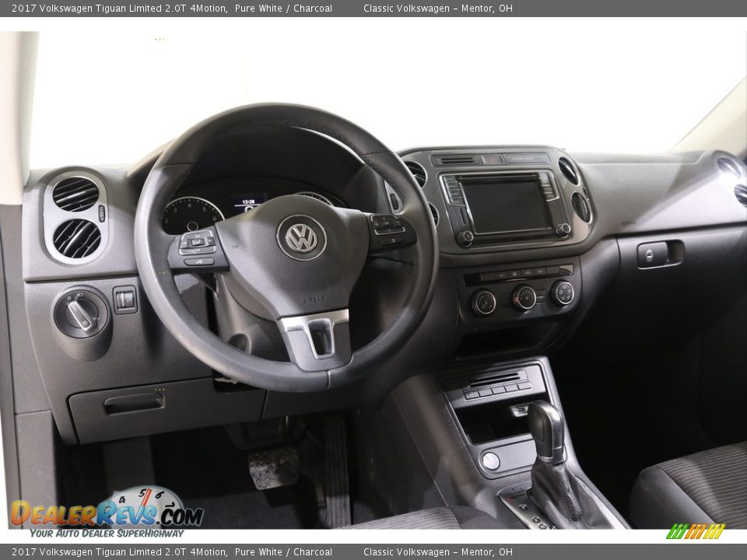Click the middle climate fan knob
The height and width of the screenshot is (560, 747).
524,297
